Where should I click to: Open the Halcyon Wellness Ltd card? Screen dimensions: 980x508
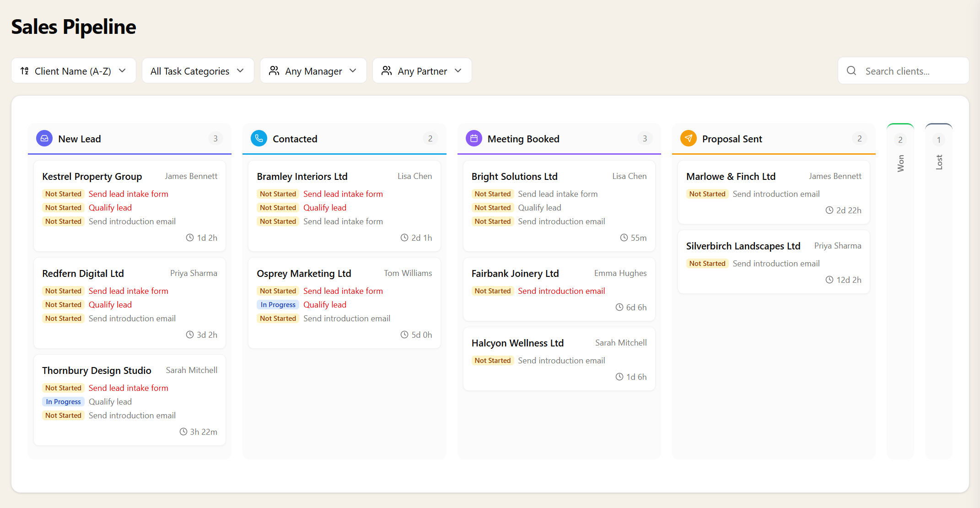pyautogui.click(x=559, y=359)
